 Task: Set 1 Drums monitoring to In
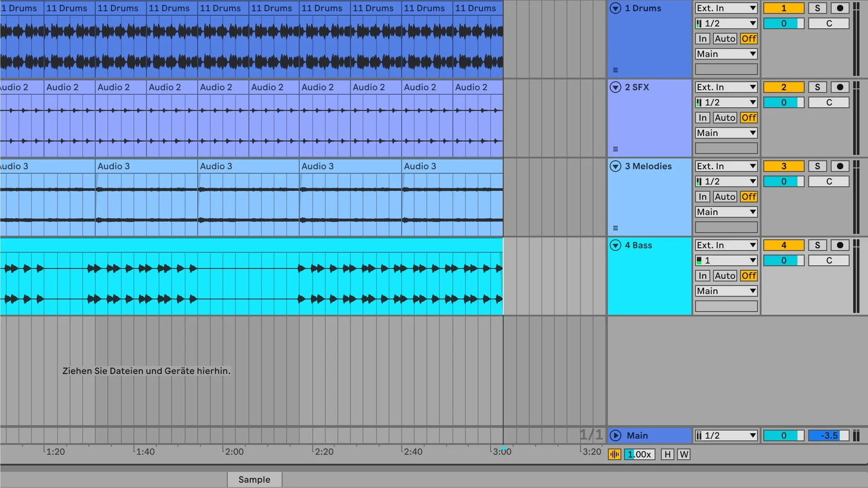702,39
